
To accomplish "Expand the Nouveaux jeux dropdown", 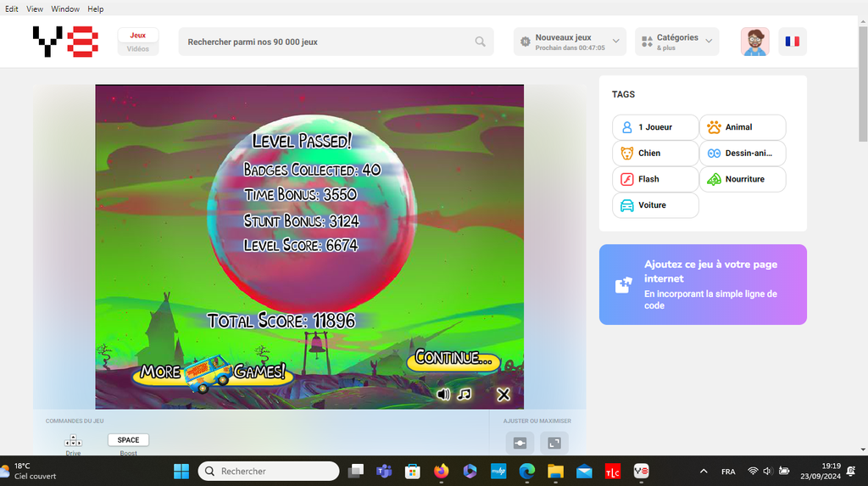I will 570,42.
